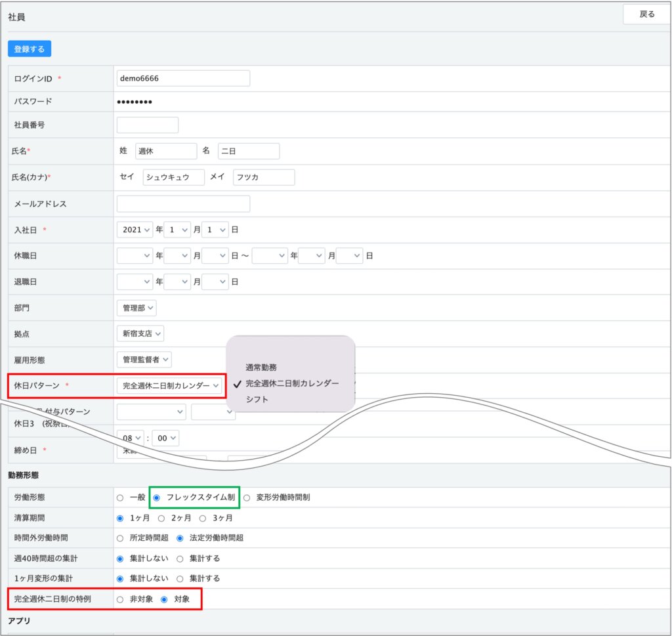Viewport: 672px width, 636px height.
Task: Click the 戻る button
Action: [646, 14]
